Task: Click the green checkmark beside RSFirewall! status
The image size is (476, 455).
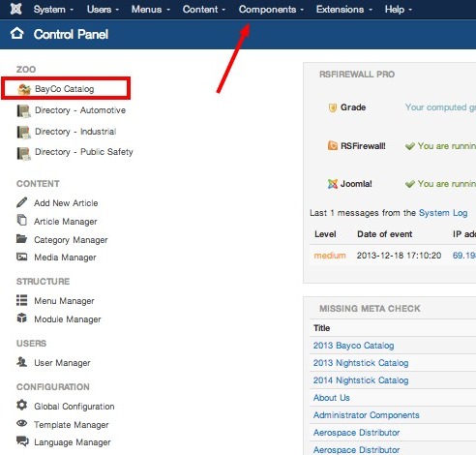Action: tap(410, 146)
